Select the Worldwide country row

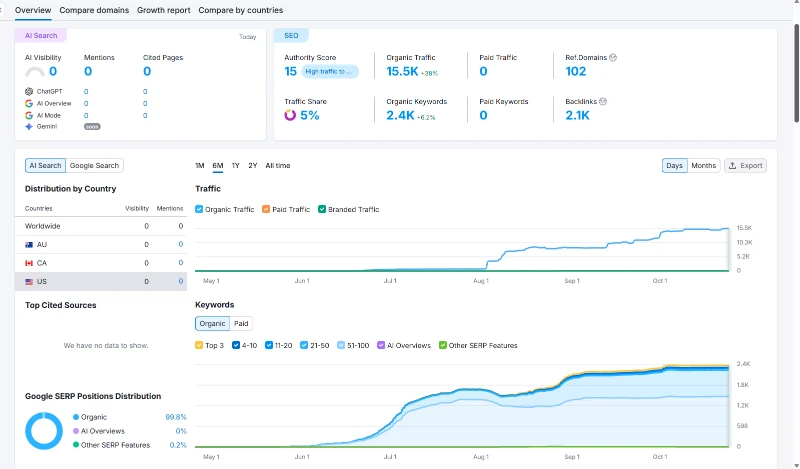click(x=101, y=226)
